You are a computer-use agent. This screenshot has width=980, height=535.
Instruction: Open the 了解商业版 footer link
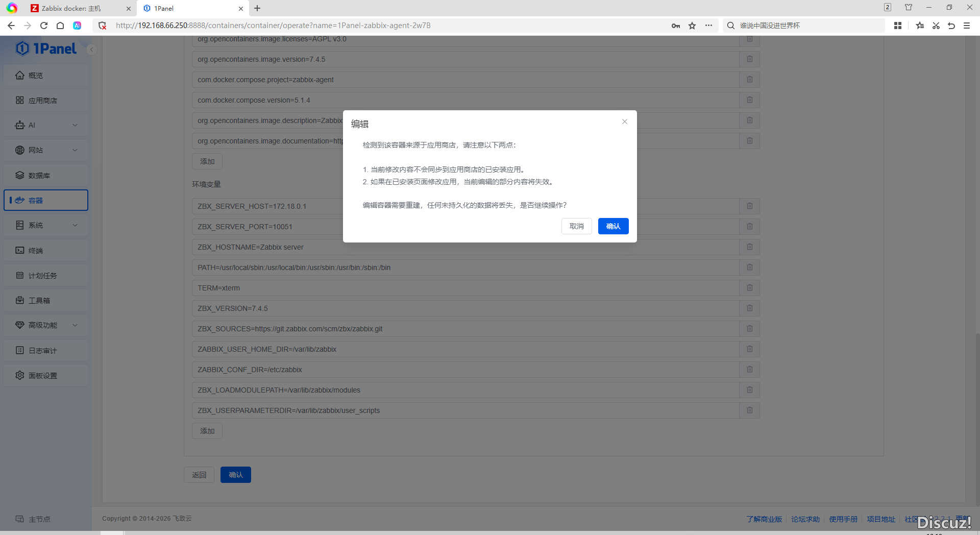(x=764, y=519)
